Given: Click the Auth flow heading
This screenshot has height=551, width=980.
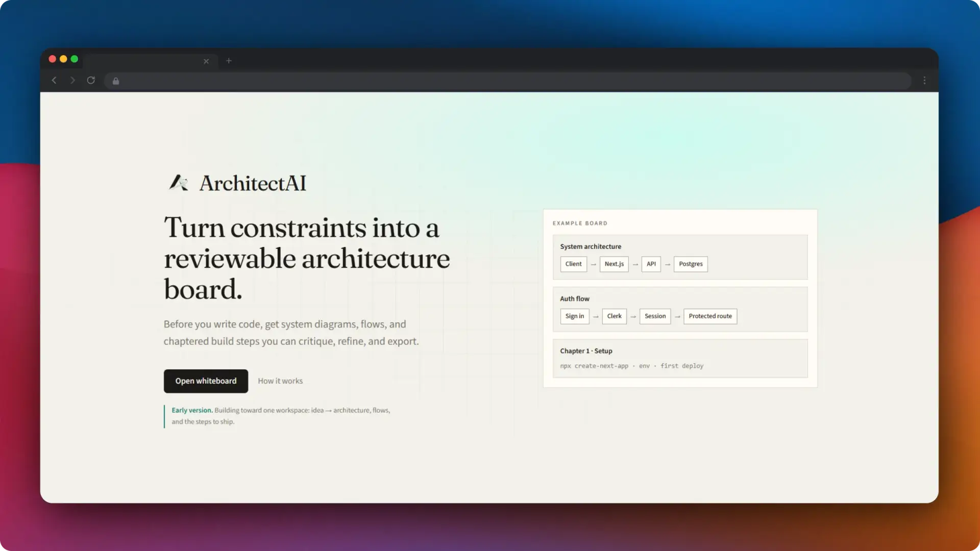Looking at the screenshot, I should 575,299.
